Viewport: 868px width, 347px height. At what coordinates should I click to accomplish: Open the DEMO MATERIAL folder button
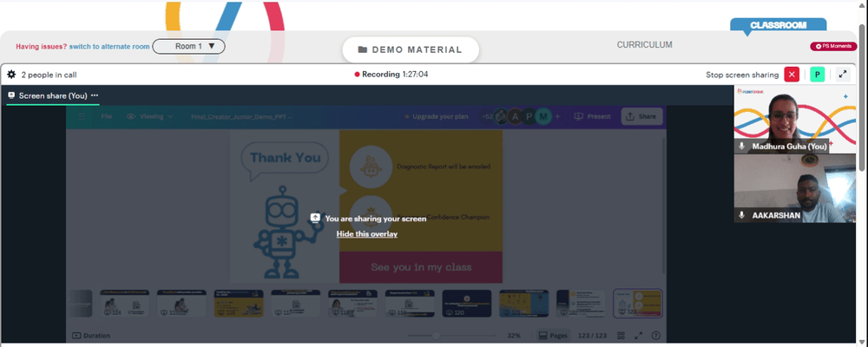tap(411, 49)
